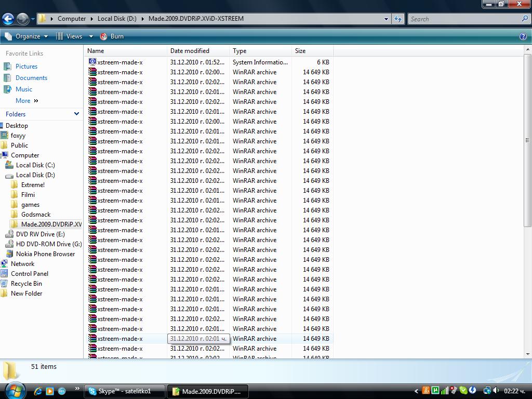This screenshot has width=532, height=399.
Task: Select Public folder in the tree
Action: [x=19, y=145]
